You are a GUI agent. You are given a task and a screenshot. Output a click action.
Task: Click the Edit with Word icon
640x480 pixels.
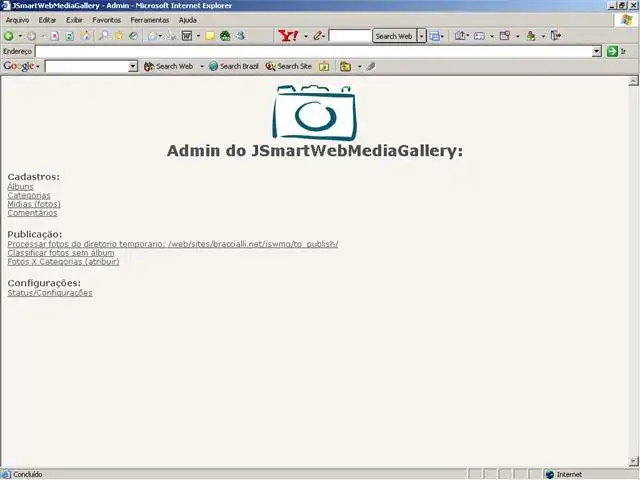pos(187,36)
